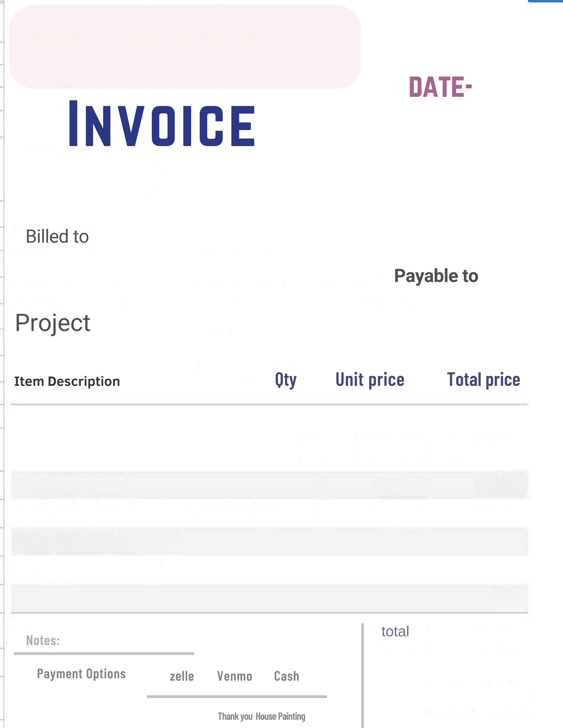563x728 pixels.
Task: Select the Payment Options text
Action: 81,674
